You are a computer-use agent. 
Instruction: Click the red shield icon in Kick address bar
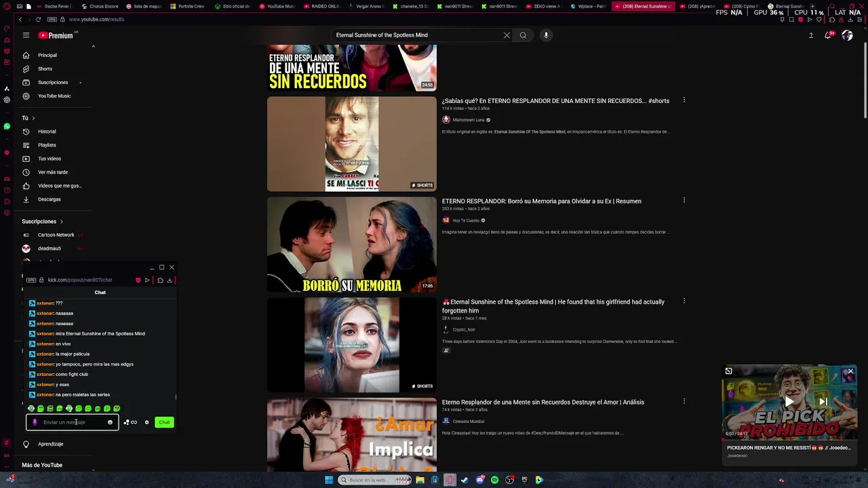(138, 280)
